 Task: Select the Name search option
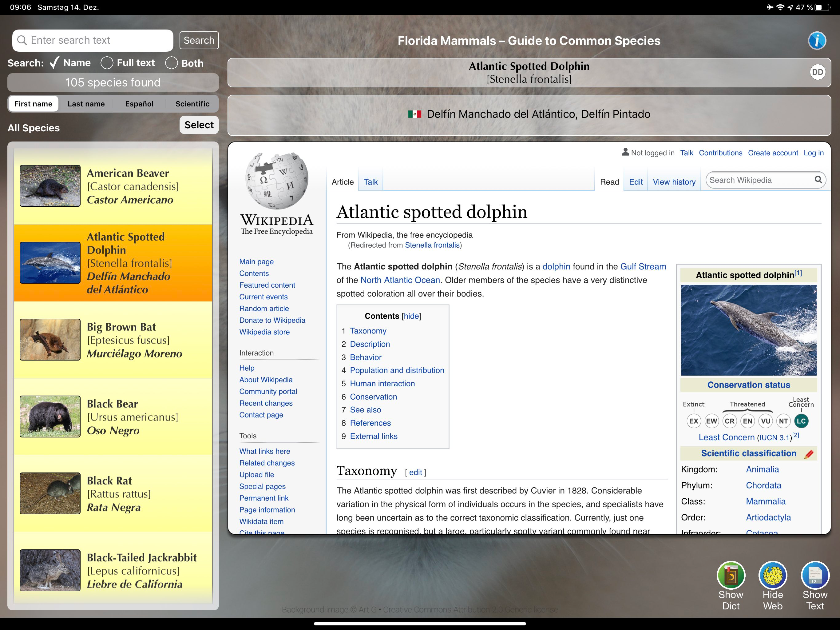click(x=71, y=63)
